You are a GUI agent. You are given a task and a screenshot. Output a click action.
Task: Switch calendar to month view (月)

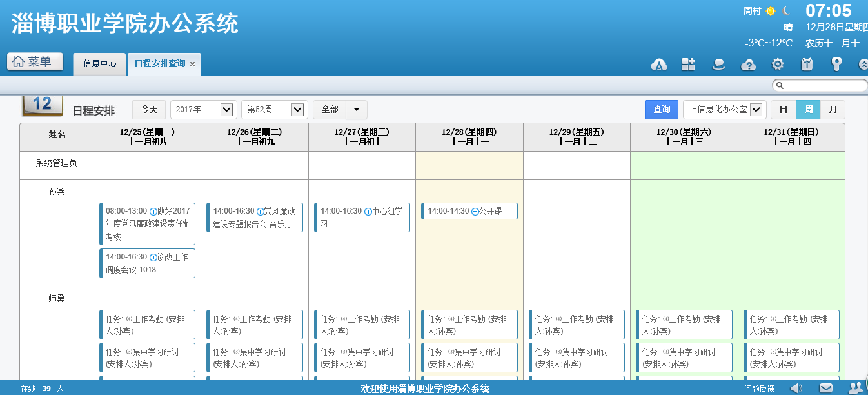833,110
